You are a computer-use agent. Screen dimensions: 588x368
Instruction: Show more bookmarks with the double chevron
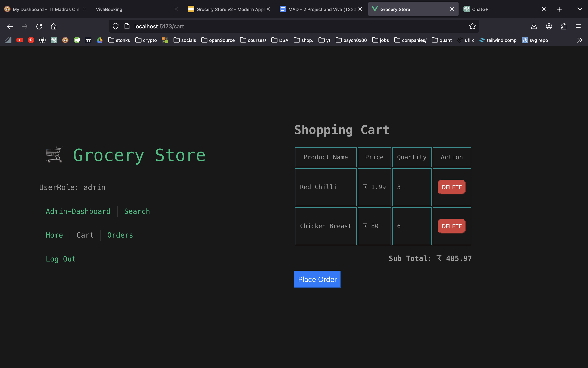coord(580,40)
